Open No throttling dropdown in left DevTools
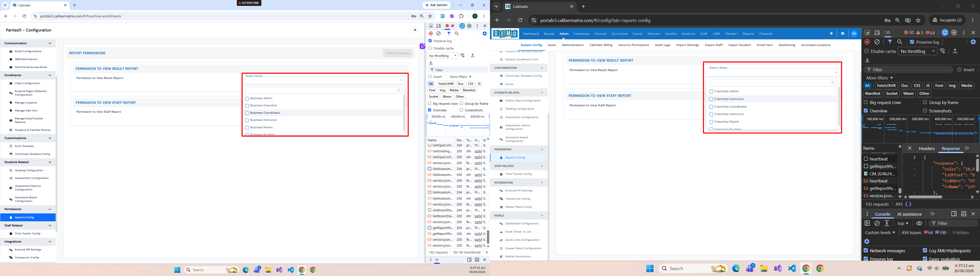 (x=443, y=56)
